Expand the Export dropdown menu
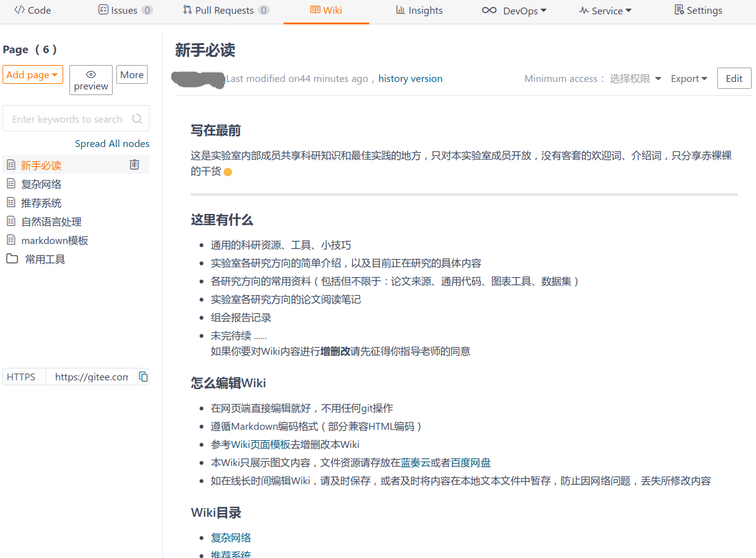Screen dimensions: 756x558 click(688, 78)
